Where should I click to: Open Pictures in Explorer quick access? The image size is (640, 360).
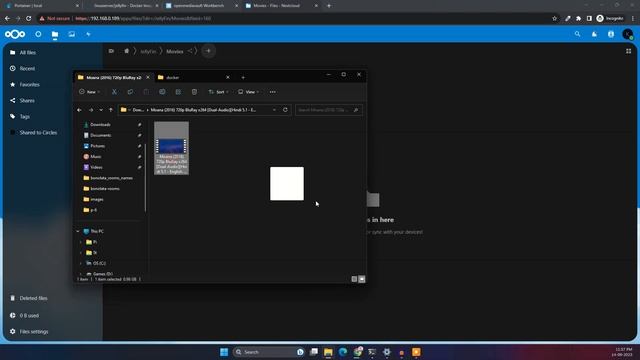pyautogui.click(x=98, y=146)
